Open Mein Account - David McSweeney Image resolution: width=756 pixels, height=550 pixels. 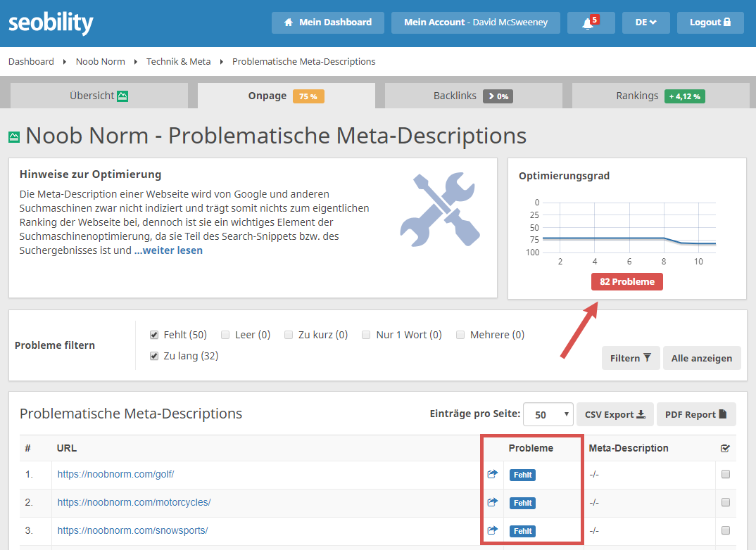click(x=476, y=23)
